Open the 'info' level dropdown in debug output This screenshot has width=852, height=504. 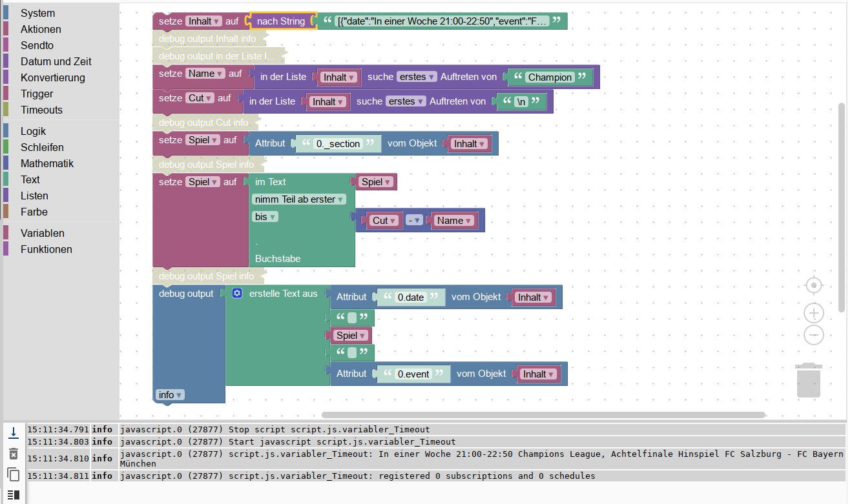click(x=170, y=394)
